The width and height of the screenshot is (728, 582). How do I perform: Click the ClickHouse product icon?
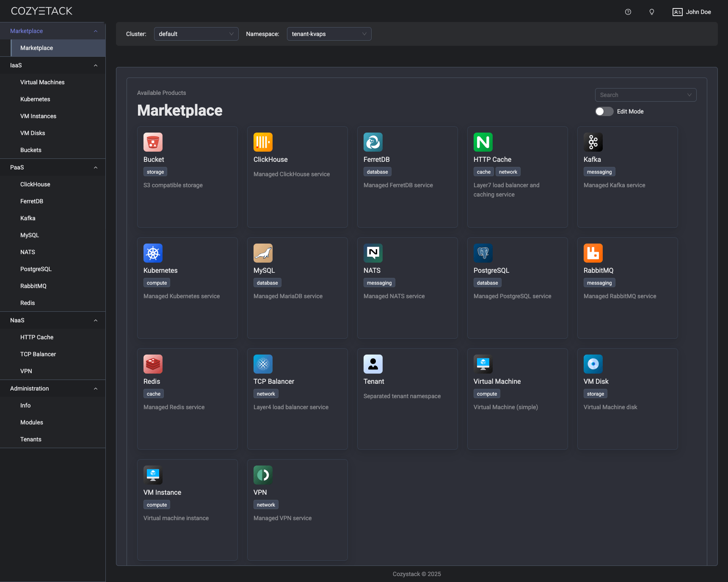(x=263, y=142)
